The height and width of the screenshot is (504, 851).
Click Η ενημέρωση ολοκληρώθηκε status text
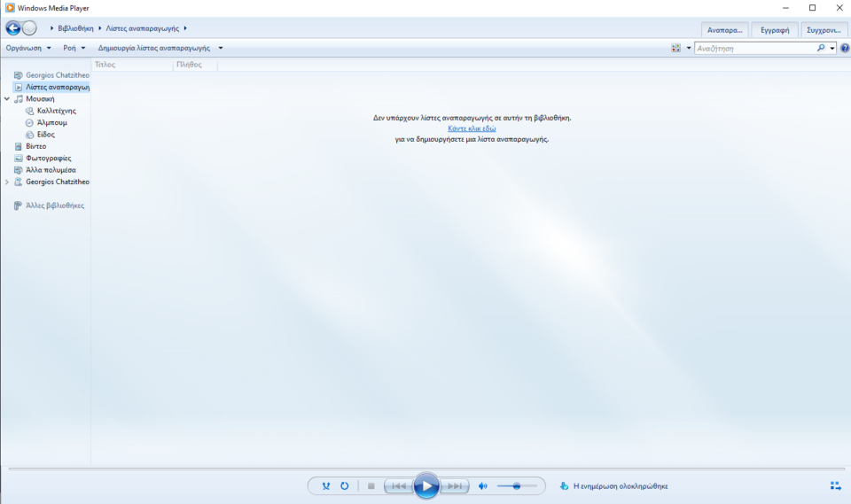click(621, 486)
